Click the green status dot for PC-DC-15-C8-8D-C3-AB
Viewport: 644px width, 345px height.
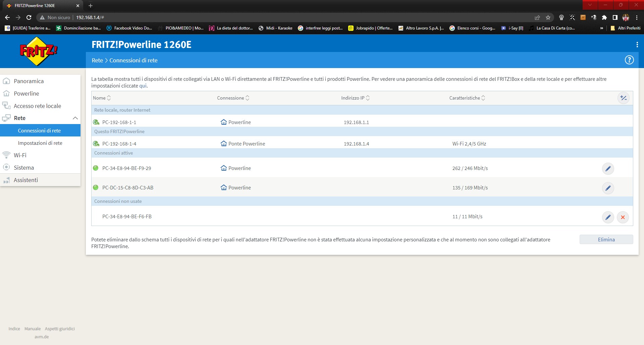(x=96, y=187)
